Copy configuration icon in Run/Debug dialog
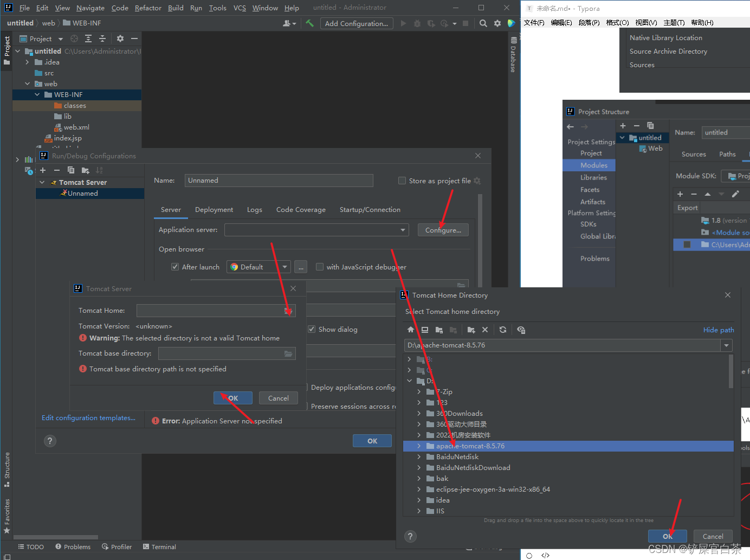This screenshot has height=560, width=750. [x=71, y=170]
